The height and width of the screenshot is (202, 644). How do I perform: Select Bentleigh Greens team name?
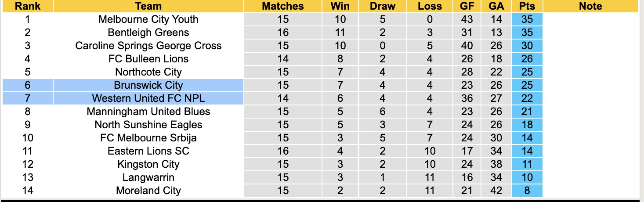point(148,32)
